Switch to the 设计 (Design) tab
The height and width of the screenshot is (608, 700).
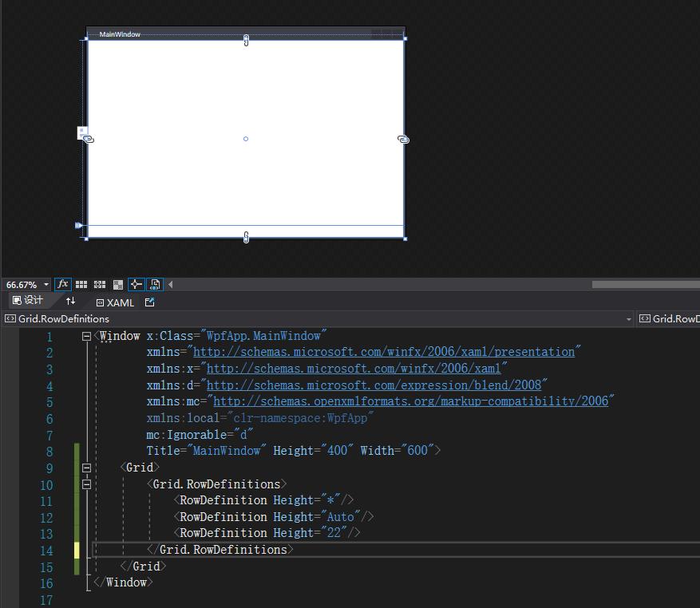pos(28,301)
